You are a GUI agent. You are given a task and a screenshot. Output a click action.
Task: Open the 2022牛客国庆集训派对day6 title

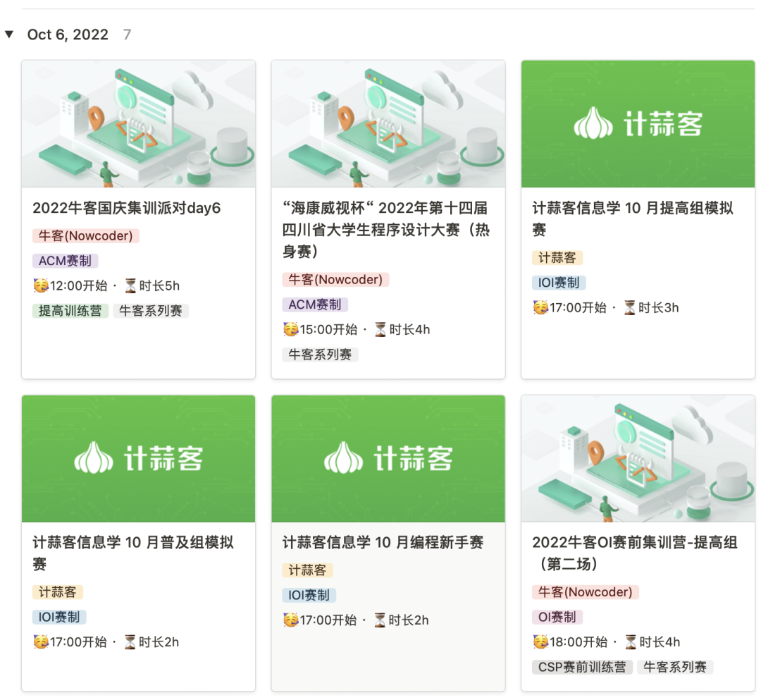point(127,208)
